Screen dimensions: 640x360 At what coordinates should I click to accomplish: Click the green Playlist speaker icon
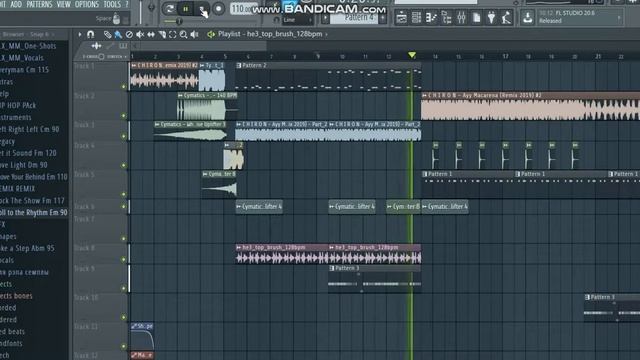211,34
